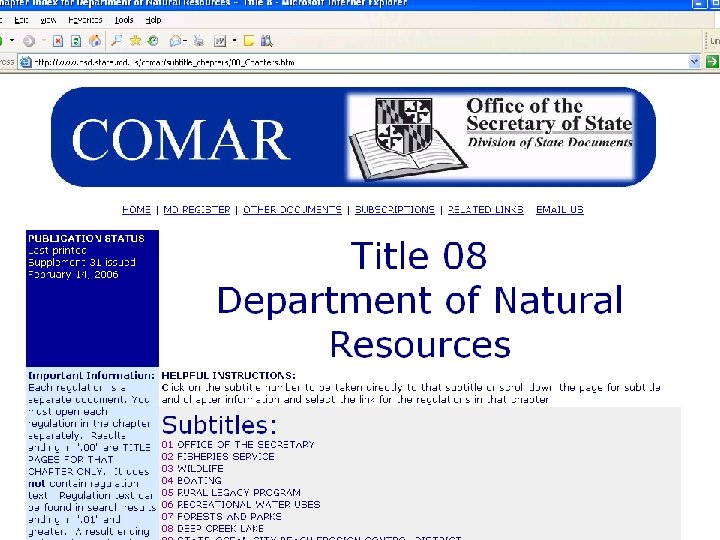Click the 'HELPFUL INSTRUCTIONS:' label
The height and width of the screenshot is (540, 720).
tap(229, 375)
